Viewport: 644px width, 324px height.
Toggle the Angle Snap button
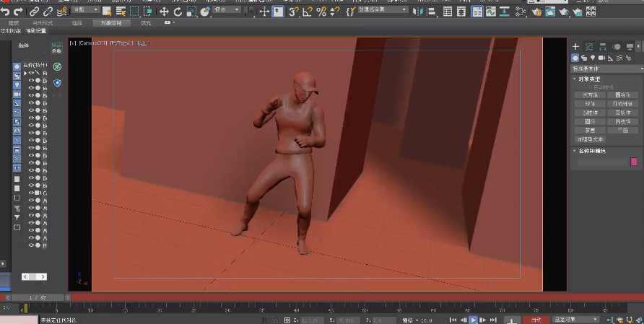tap(308, 12)
